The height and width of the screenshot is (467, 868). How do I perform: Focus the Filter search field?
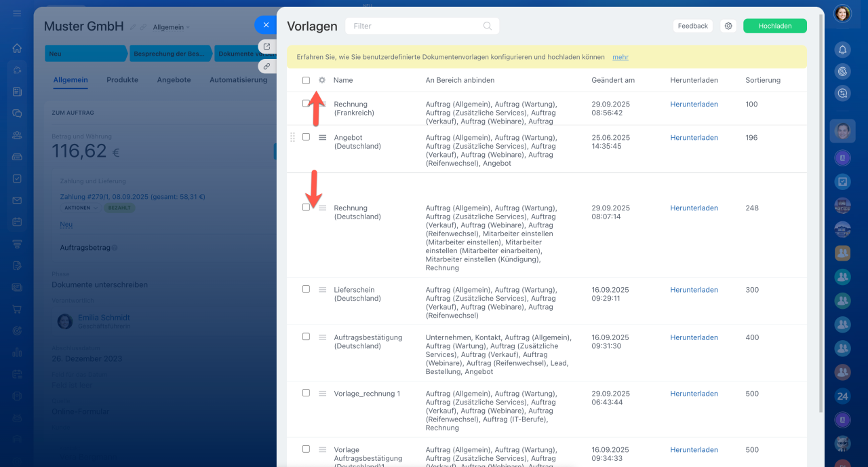pyautogui.click(x=422, y=26)
